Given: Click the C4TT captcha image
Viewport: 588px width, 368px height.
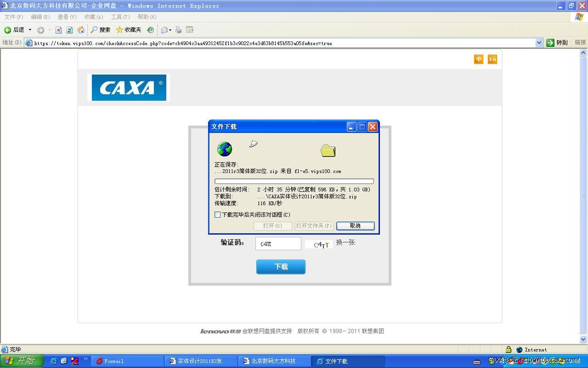Looking at the screenshot, I should coord(319,245).
